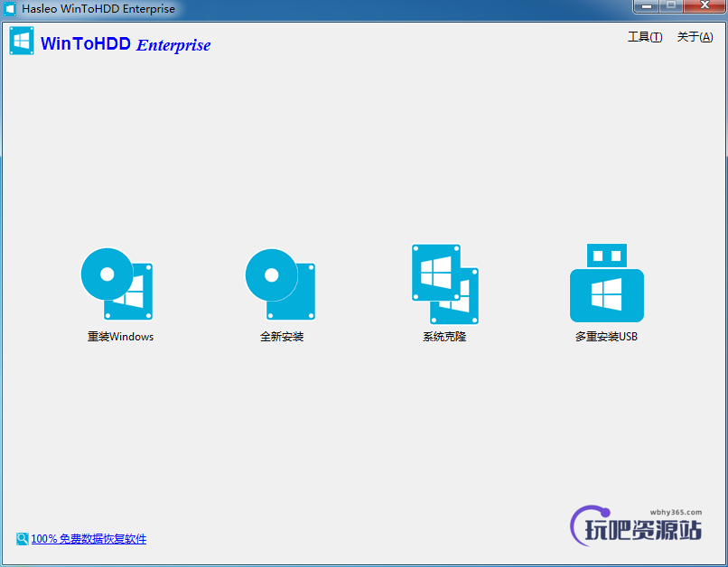Click the New Installation (全新安装) disc icon
This screenshot has height=567, width=728.
pyautogui.click(x=280, y=284)
